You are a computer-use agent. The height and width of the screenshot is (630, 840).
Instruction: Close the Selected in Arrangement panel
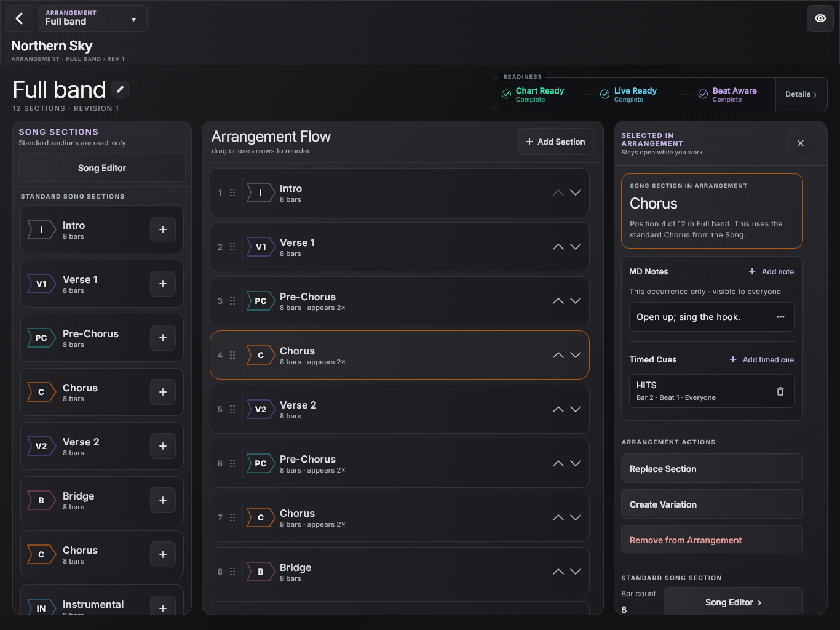(x=801, y=143)
